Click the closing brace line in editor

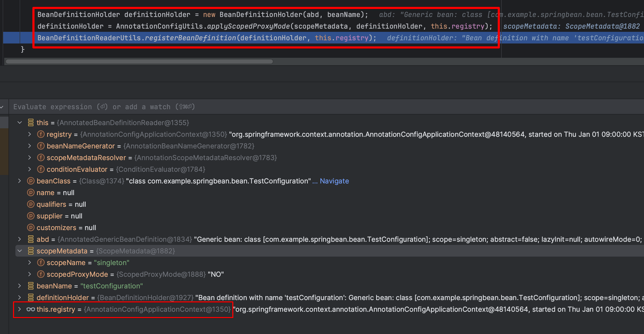click(x=23, y=50)
